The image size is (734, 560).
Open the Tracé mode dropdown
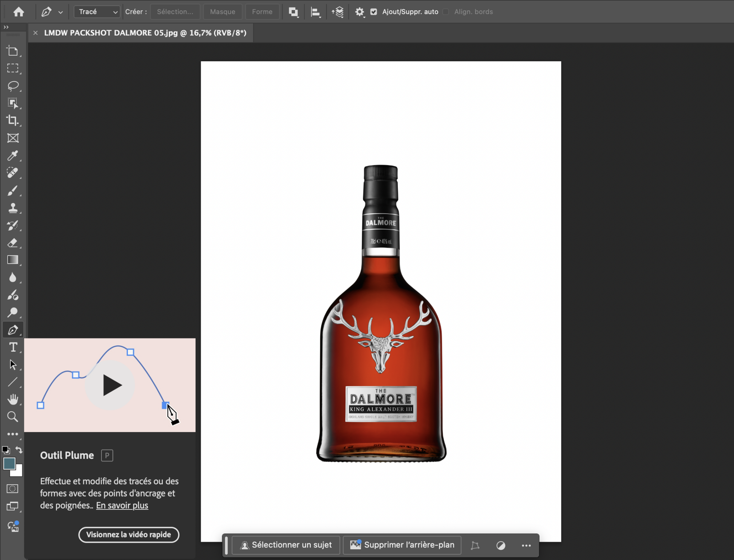(97, 12)
